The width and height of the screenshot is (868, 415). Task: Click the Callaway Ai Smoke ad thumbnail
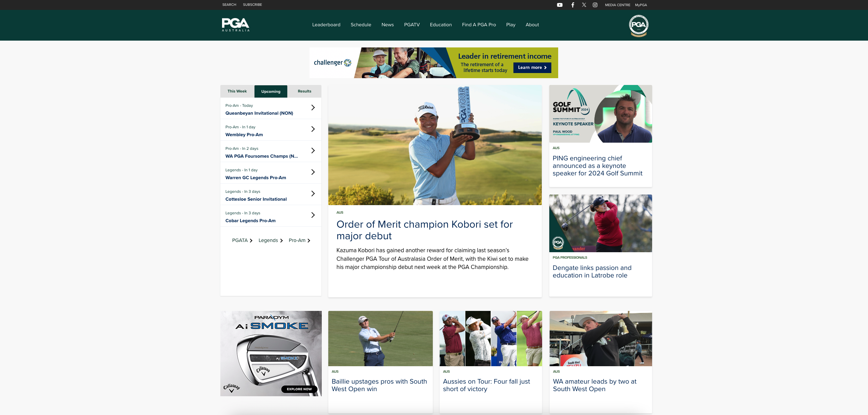click(271, 354)
